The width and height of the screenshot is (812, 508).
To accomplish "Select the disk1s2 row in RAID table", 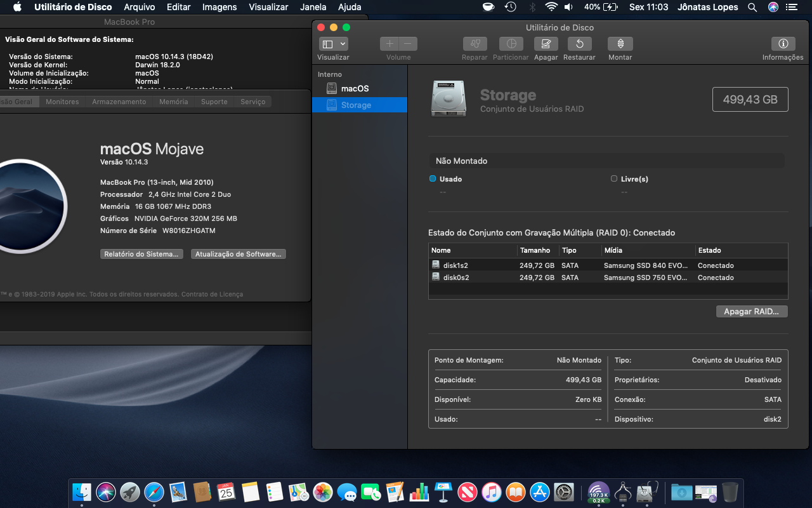I will (608, 265).
